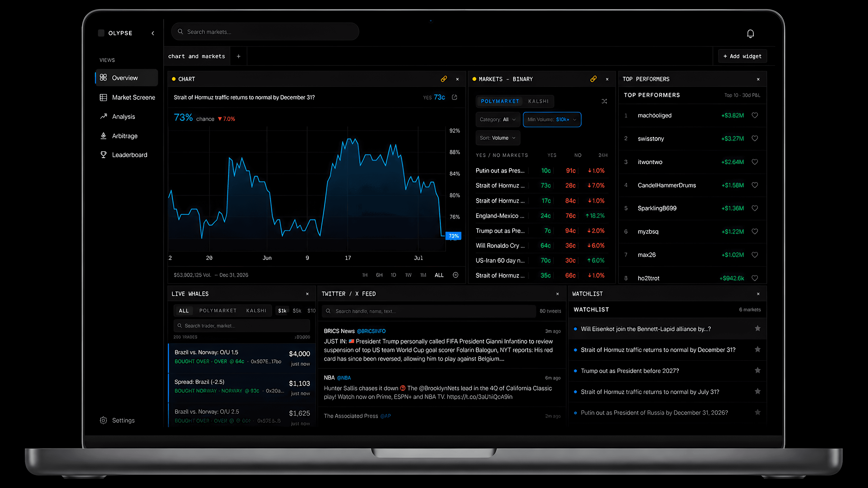Image resolution: width=868 pixels, height=488 pixels.
Task: Click the link icon in the Chart widget header
Action: (444, 79)
